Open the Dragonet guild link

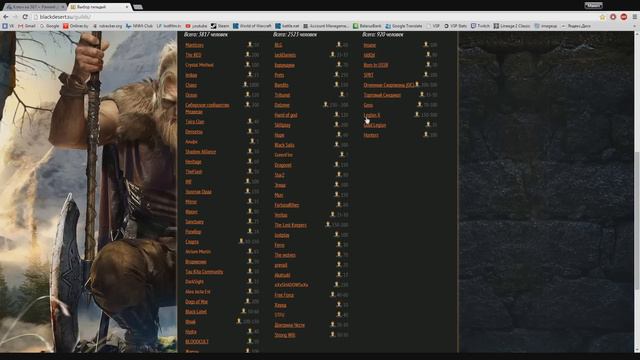click(x=283, y=165)
